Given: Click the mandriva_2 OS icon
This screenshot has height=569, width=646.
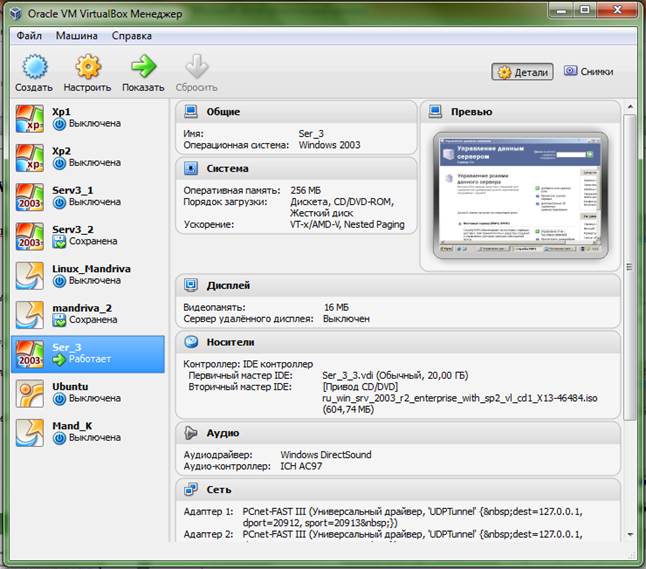Looking at the screenshot, I should point(30,315).
